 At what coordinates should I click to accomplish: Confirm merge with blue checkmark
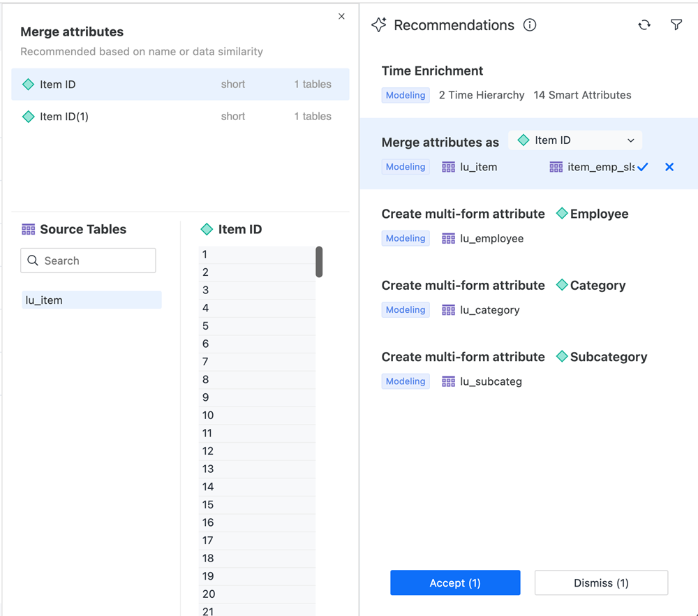643,167
